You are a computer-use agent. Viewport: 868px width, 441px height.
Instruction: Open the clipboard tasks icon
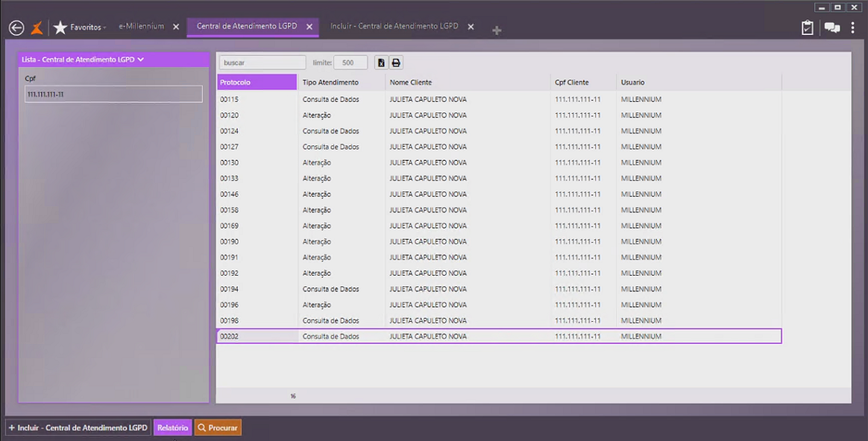coord(807,28)
